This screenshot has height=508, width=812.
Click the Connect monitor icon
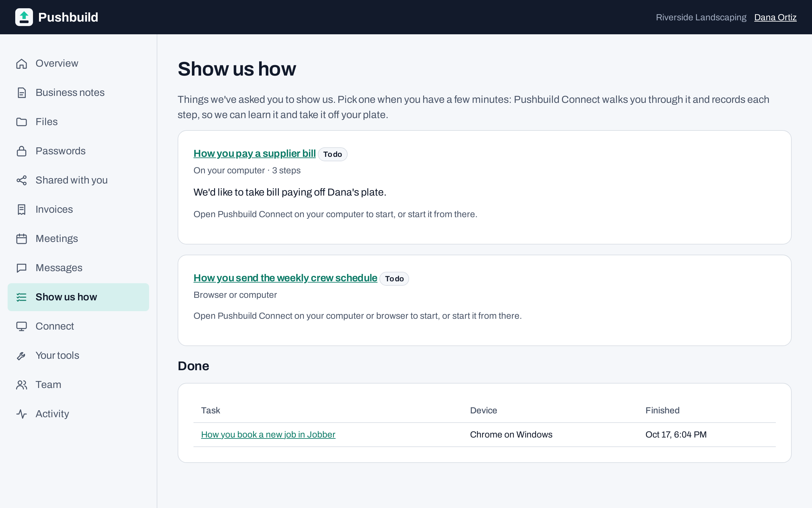[x=22, y=327]
